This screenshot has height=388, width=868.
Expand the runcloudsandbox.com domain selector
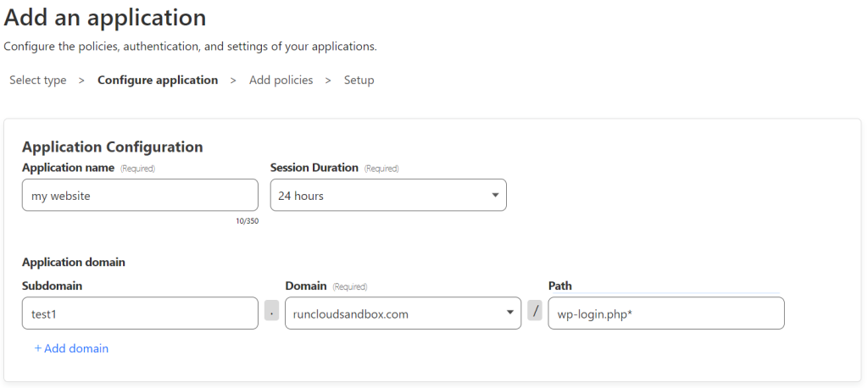click(x=403, y=313)
